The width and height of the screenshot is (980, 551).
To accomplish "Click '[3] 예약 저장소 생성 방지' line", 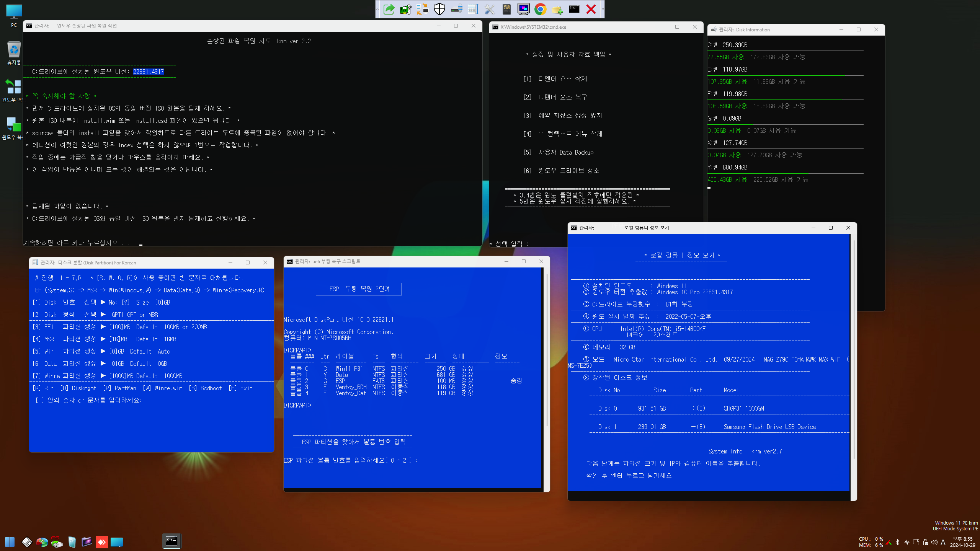I will (563, 116).
